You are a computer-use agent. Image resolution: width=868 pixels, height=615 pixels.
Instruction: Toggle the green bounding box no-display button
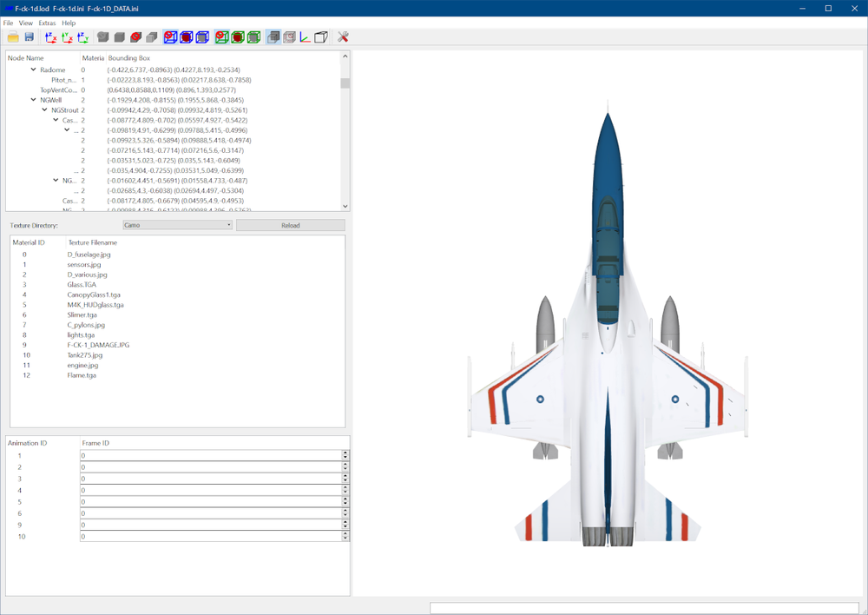click(x=221, y=37)
